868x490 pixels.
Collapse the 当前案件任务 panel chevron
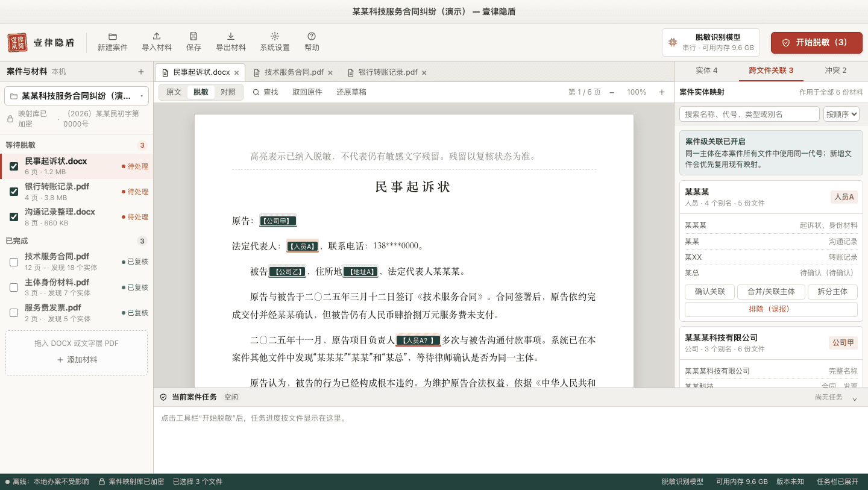click(854, 398)
